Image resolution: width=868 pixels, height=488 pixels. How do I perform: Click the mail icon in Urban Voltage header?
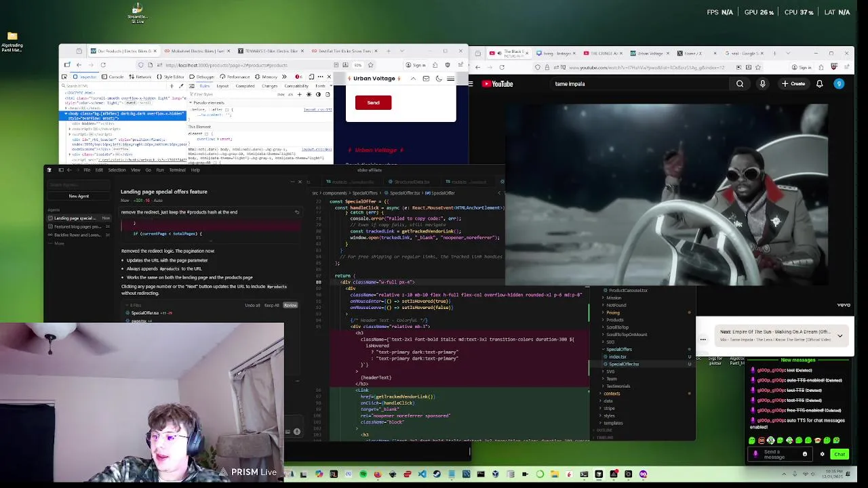click(426, 79)
